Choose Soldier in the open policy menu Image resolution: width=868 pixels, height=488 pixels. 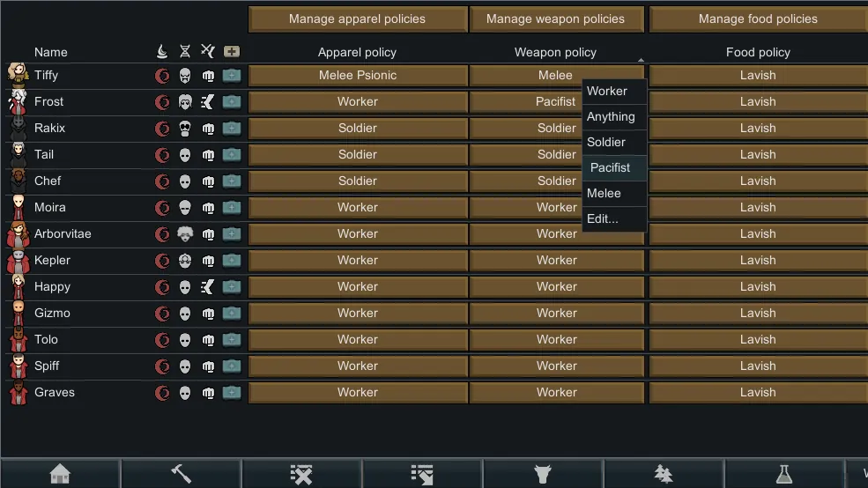click(x=606, y=142)
